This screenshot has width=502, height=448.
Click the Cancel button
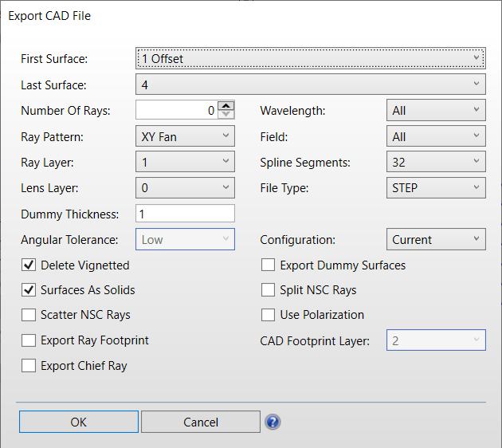click(200, 422)
